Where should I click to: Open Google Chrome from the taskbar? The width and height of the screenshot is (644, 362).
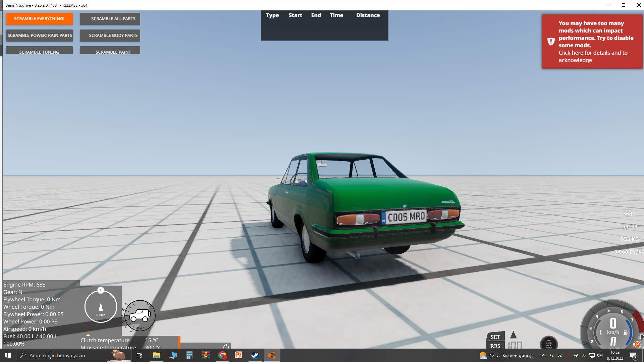tap(222, 355)
